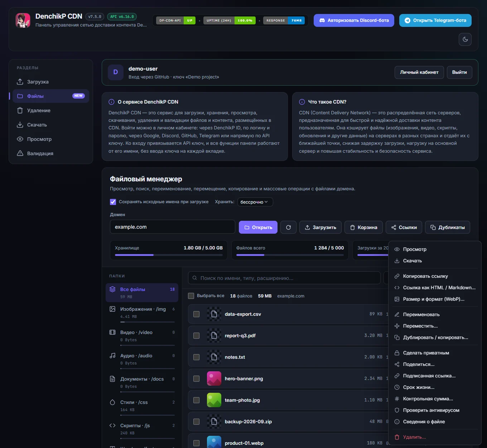487x448 pixels.
Task: Click the DenchikP CDN avatar logo
Action: pos(23,20)
